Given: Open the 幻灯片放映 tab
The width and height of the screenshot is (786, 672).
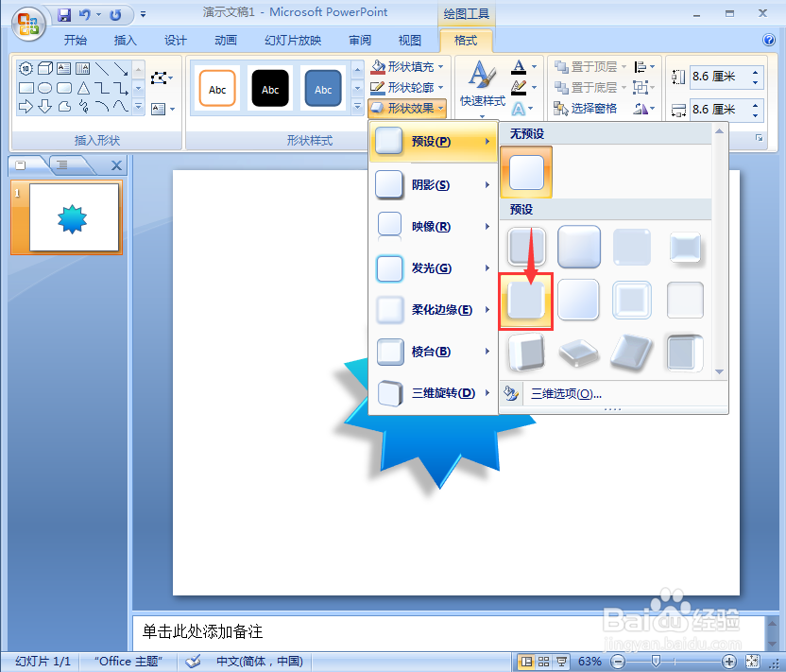Looking at the screenshot, I should (293, 40).
